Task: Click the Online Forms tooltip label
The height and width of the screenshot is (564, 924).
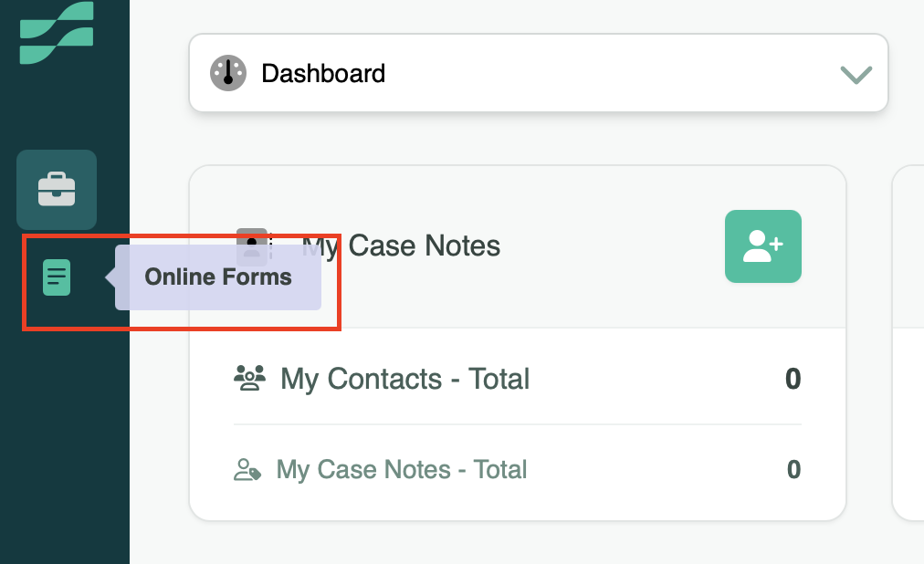Action: pyautogui.click(x=218, y=277)
